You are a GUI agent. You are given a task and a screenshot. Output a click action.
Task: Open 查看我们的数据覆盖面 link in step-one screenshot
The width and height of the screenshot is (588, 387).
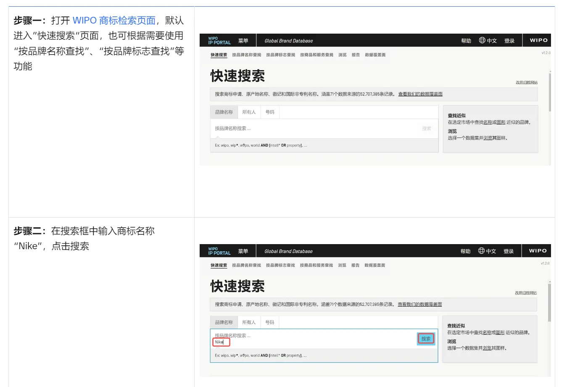point(420,94)
